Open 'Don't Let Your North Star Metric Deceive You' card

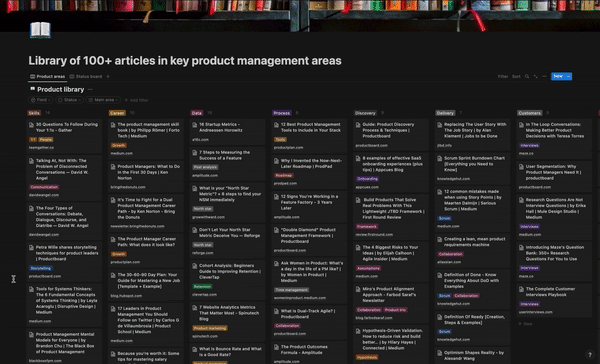tap(228, 241)
